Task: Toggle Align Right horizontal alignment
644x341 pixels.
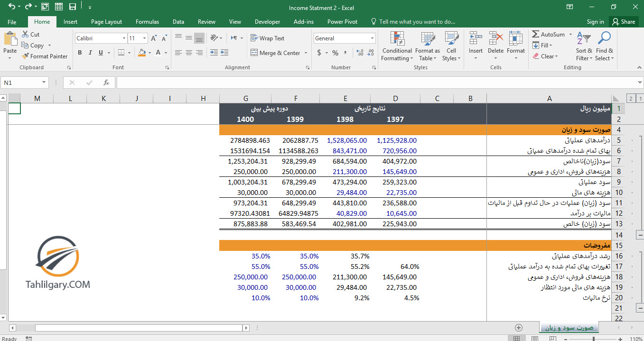Action: (199, 53)
